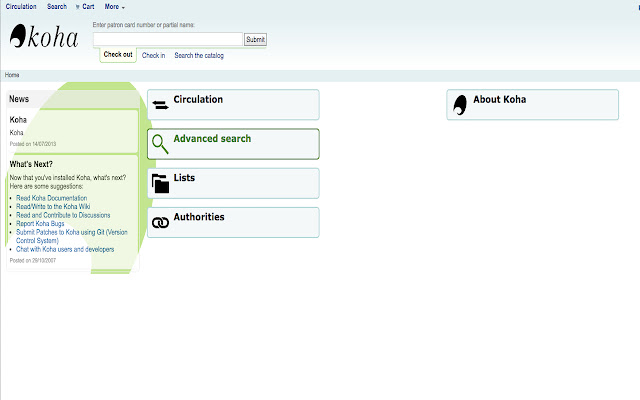Screen dimensions: 640x400
Task: Click the Advanced search magnifier icon
Action: click(x=160, y=144)
